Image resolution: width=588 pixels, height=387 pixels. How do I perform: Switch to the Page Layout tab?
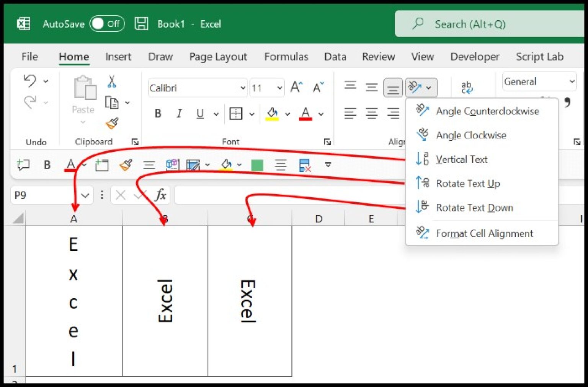[x=218, y=57]
